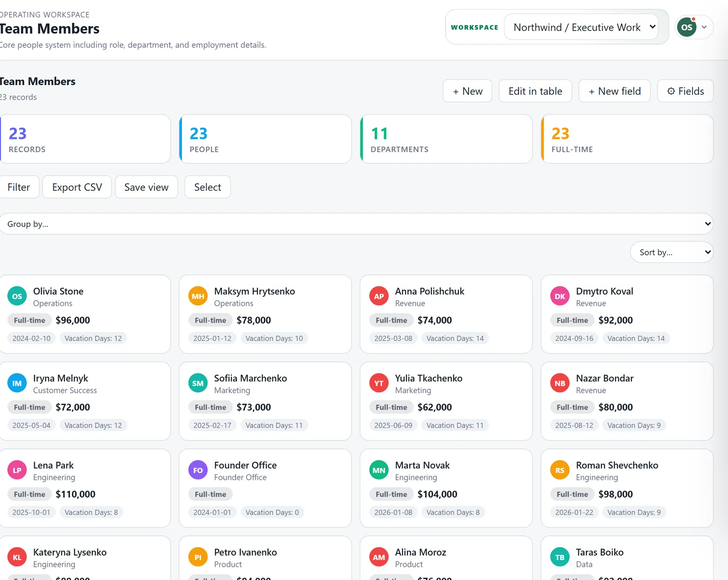Screen dimensions: 728x580
Task: Click Export CSV
Action: pos(77,187)
